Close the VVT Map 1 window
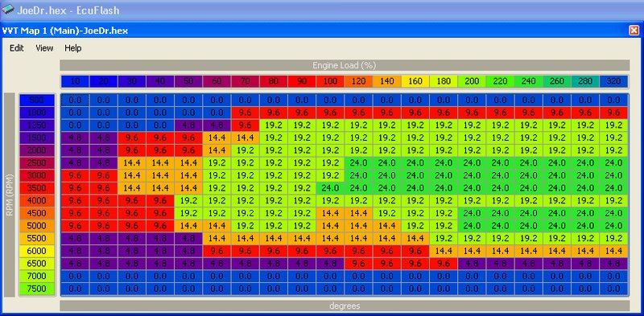Screen dimensions: 644x316 click(634, 31)
